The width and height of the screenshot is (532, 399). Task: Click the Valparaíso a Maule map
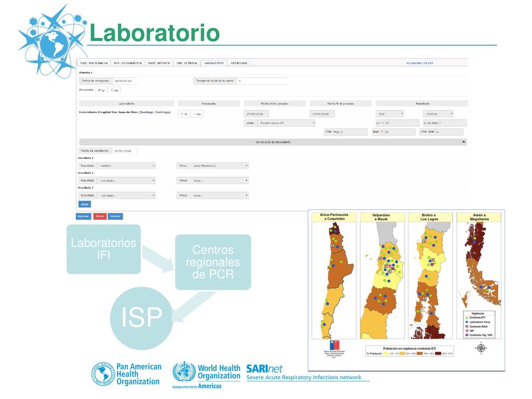[x=382, y=280]
